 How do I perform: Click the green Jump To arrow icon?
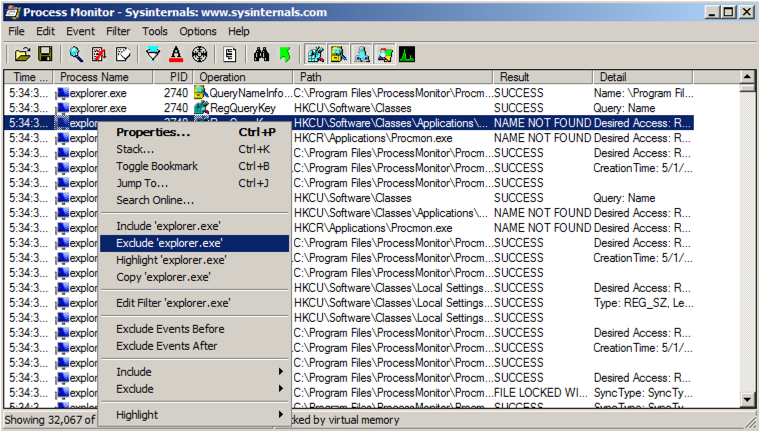click(x=285, y=54)
